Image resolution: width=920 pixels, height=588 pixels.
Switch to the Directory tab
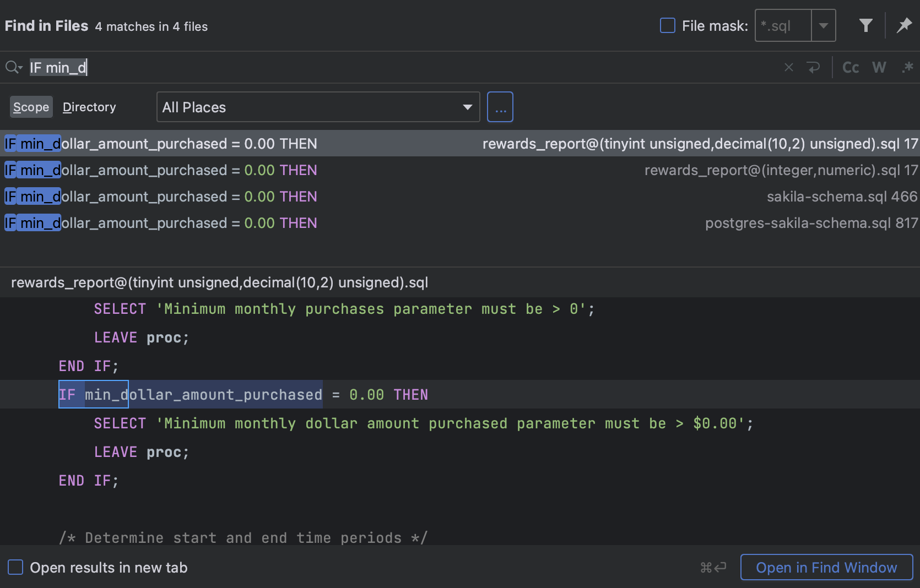[x=89, y=107]
